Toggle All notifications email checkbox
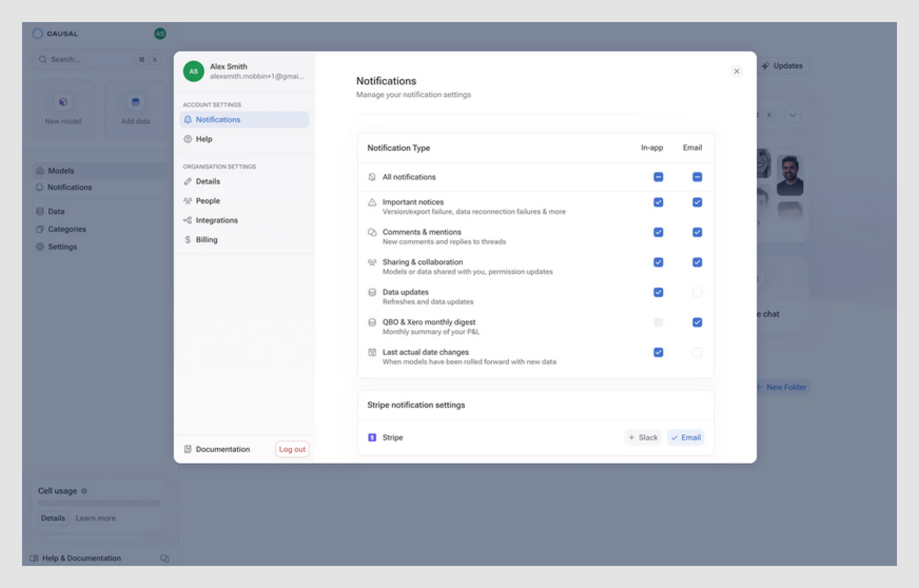Image resolution: width=919 pixels, height=588 pixels. 697,177
